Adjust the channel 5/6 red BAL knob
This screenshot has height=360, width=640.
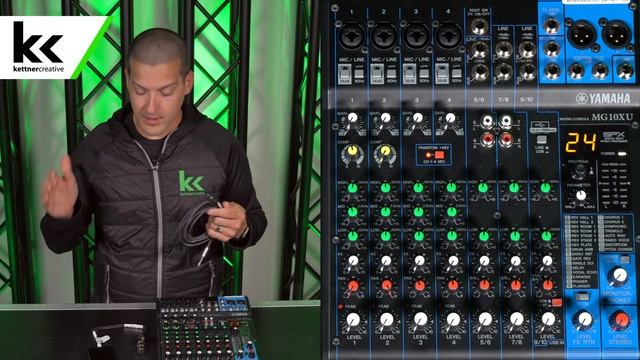click(x=484, y=285)
